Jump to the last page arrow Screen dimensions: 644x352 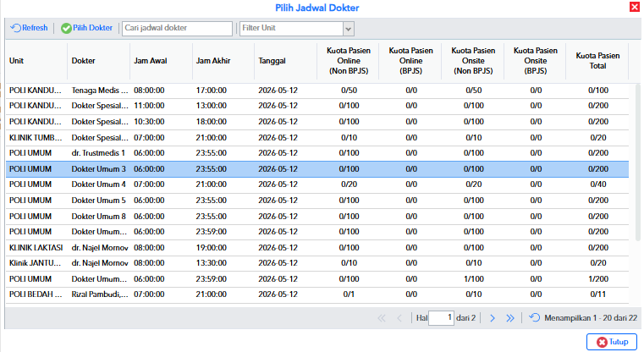[510, 318]
